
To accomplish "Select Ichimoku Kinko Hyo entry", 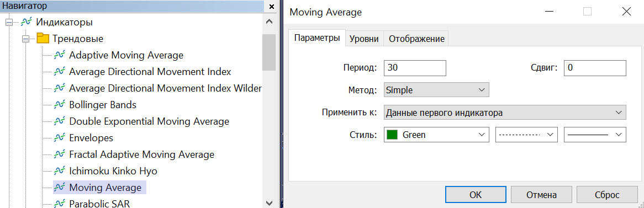I will 113,171.
